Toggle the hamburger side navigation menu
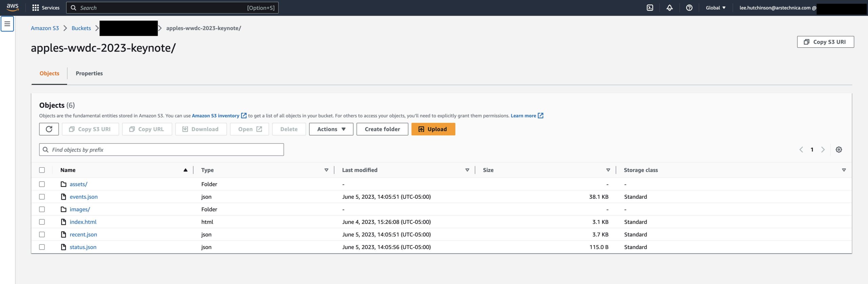The image size is (868, 284). (7, 24)
